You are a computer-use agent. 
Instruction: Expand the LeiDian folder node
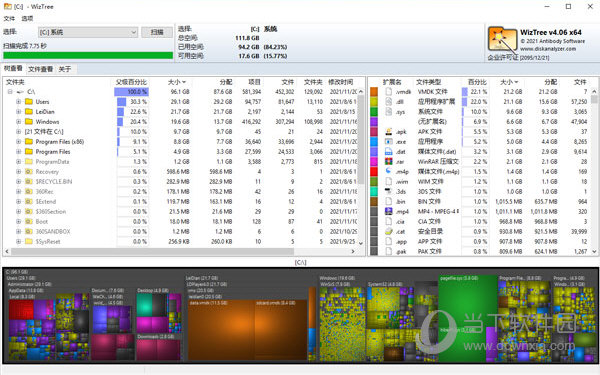click(18, 112)
